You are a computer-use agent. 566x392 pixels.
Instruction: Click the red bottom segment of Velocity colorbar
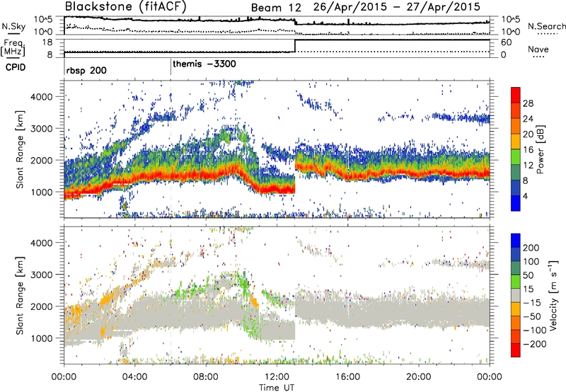point(516,350)
